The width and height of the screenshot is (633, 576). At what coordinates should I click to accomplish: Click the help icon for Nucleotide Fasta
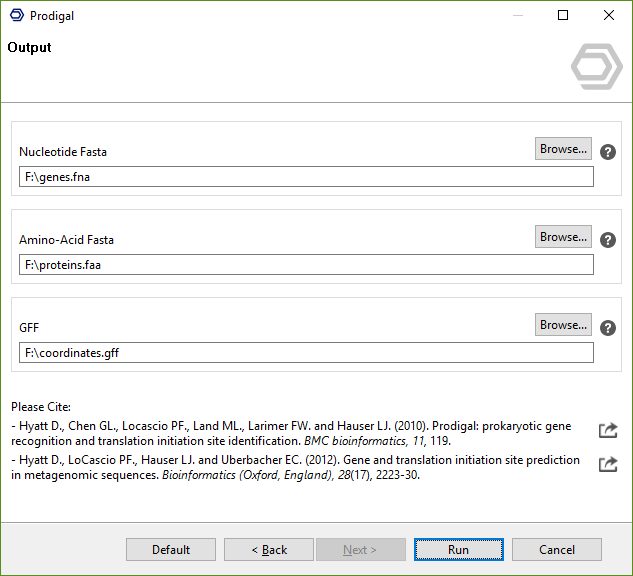[608, 153]
